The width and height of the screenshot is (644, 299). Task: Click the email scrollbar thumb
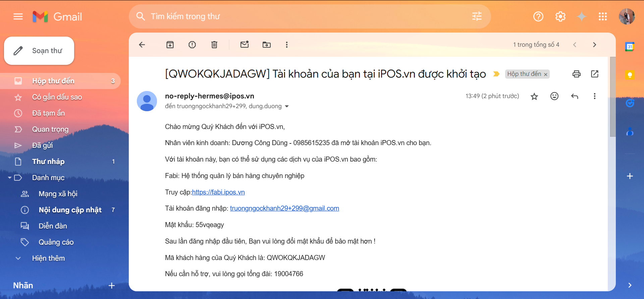point(613,97)
